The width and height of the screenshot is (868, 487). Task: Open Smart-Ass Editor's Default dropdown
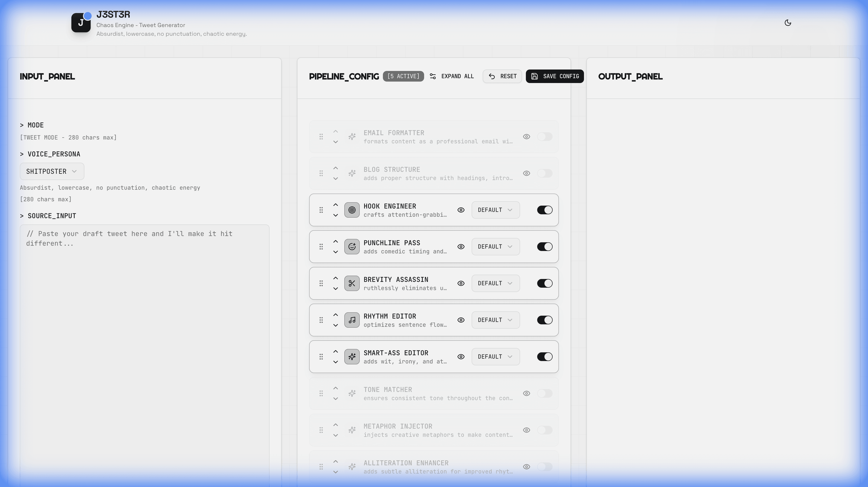[495, 357]
